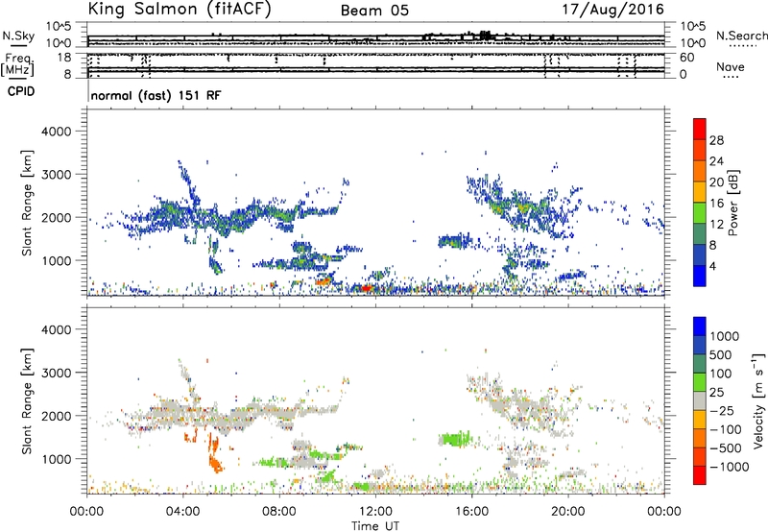Click the "Slant Range [km]" label of velocity panel
The image size is (768, 532).
point(27,400)
